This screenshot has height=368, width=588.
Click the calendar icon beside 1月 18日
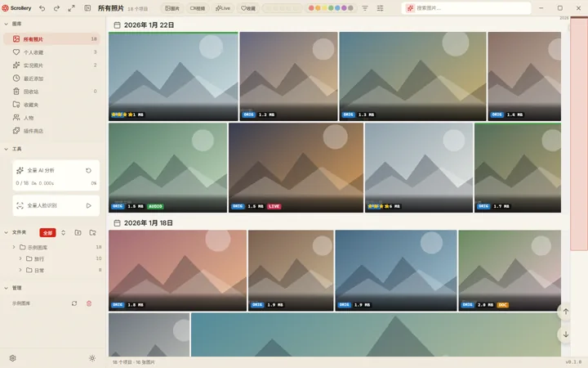(x=117, y=223)
